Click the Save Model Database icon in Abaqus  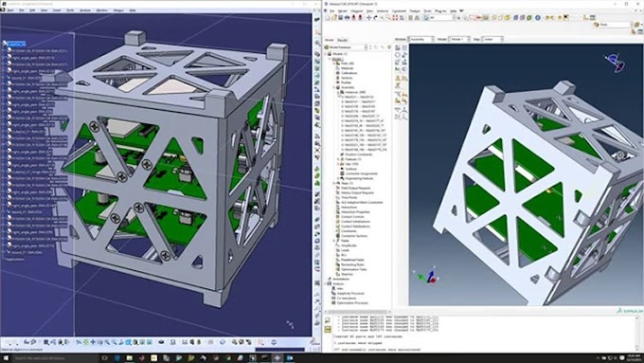tap(340, 18)
